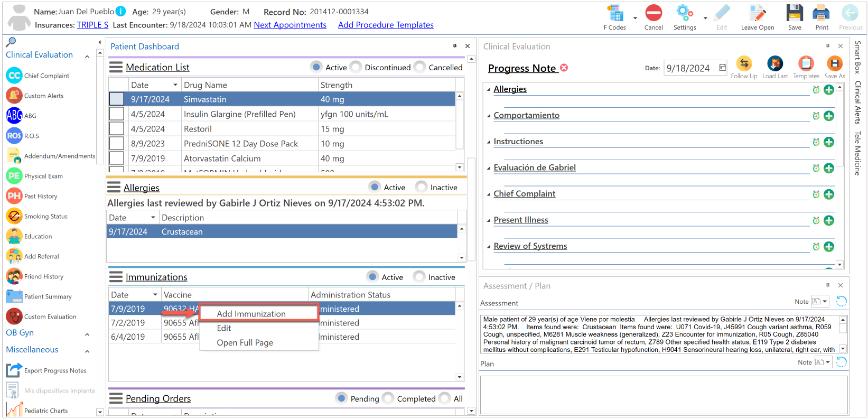
Task: Expand the Miscellaneous sidebar group
Action: tap(87, 351)
